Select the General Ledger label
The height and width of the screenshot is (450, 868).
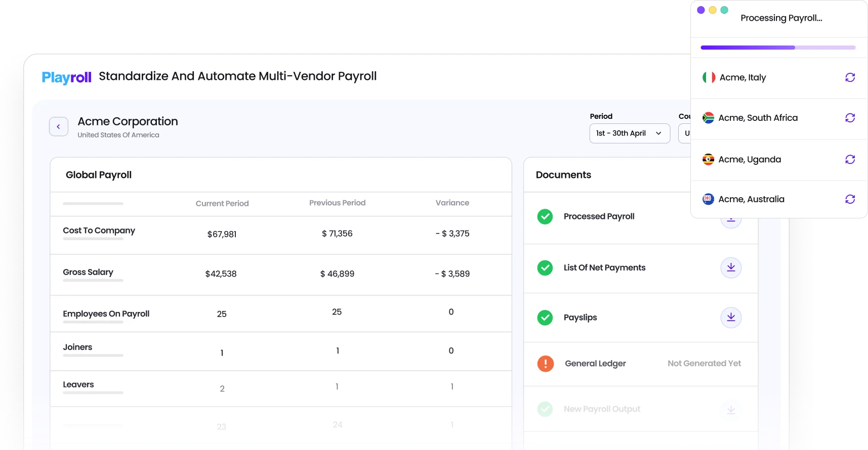[x=595, y=364]
